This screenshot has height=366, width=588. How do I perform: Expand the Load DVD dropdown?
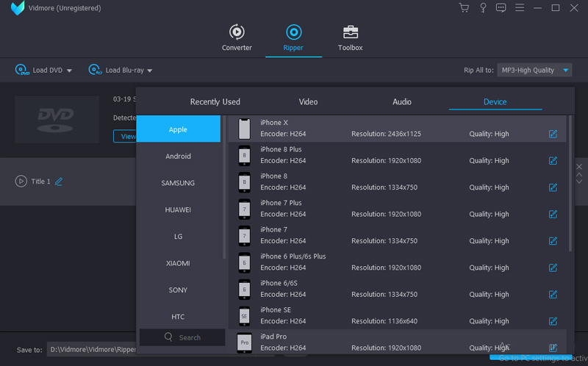pyautogui.click(x=69, y=71)
